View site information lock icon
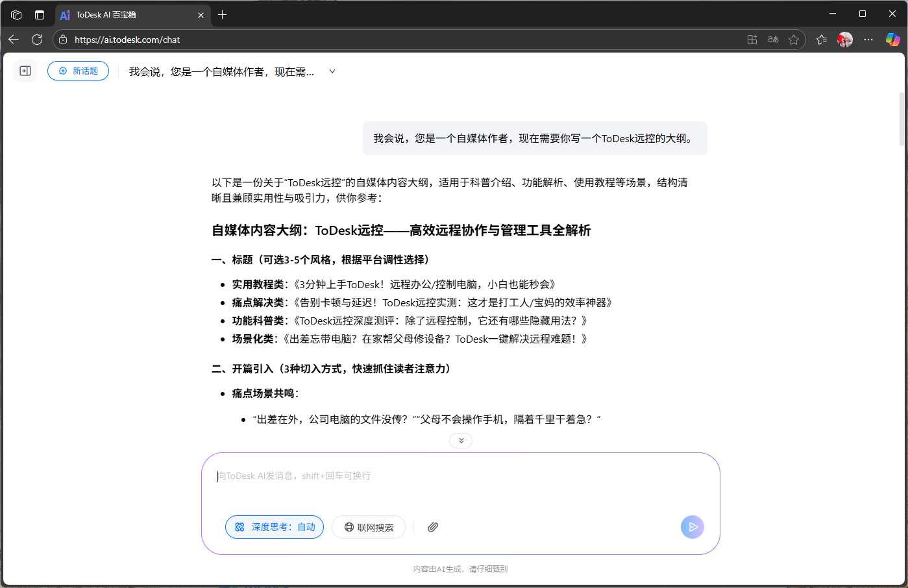Viewport: 908px width, 588px height. (63, 40)
